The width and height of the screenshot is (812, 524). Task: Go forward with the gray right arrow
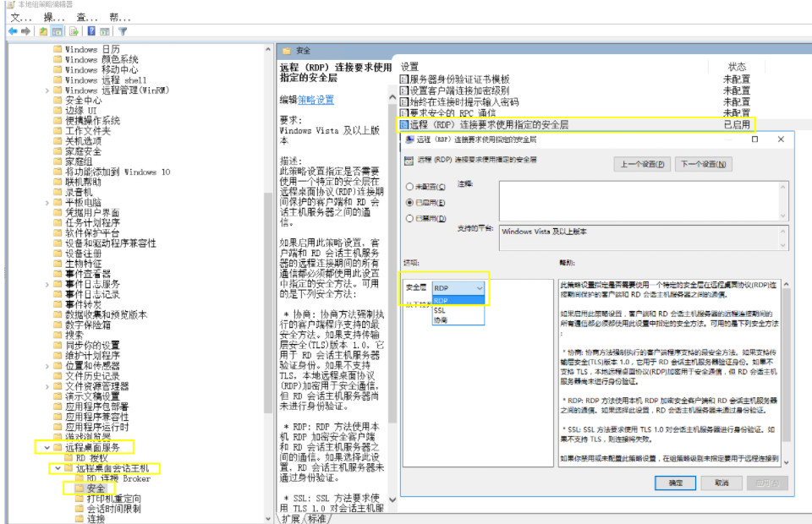pyautogui.click(x=25, y=31)
